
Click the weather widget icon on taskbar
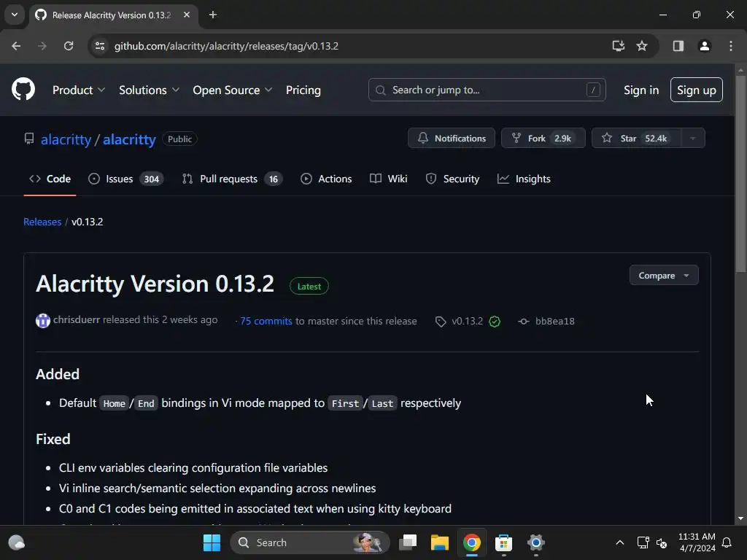coord(17,542)
